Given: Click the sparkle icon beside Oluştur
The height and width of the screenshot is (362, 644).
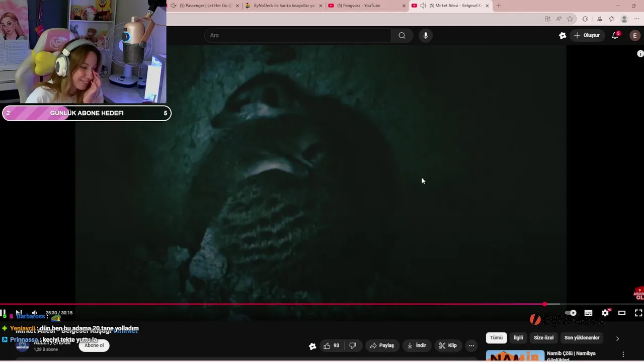Looking at the screenshot, I should click(x=562, y=35).
